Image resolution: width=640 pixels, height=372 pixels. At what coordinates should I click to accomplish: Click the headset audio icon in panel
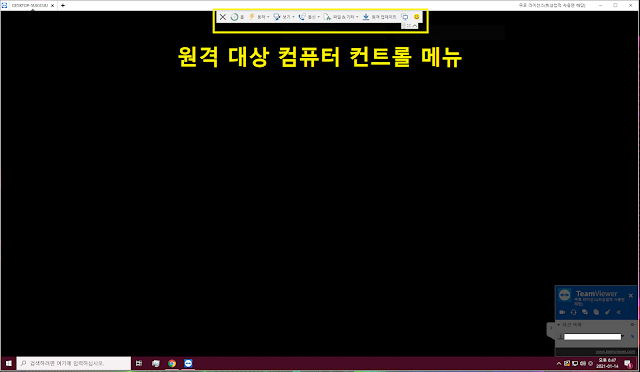click(573, 312)
